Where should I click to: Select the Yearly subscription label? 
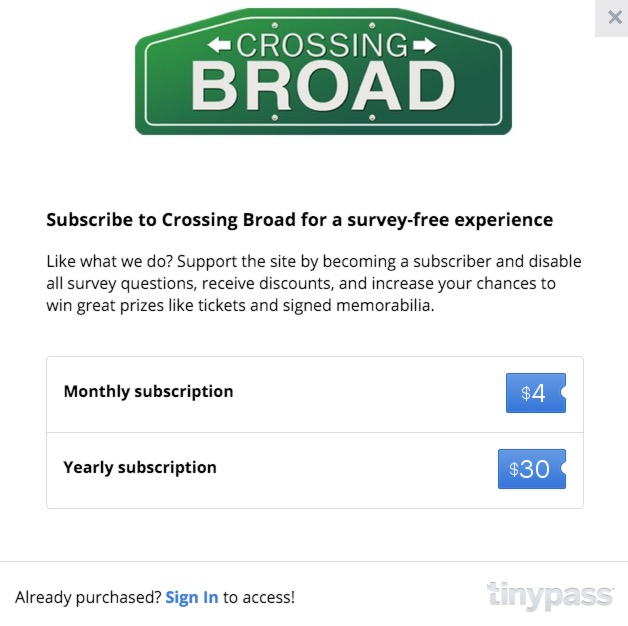coord(140,468)
